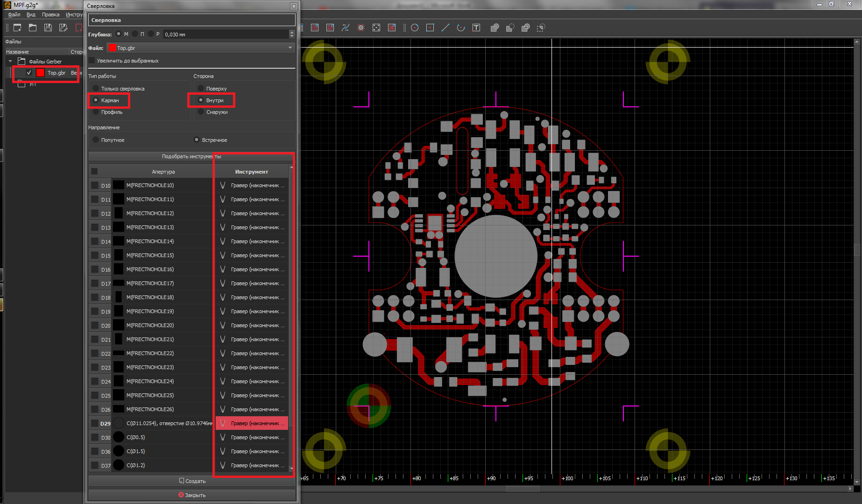Select the hatch pocket fill tool icon
862x504 pixels.
point(330,28)
